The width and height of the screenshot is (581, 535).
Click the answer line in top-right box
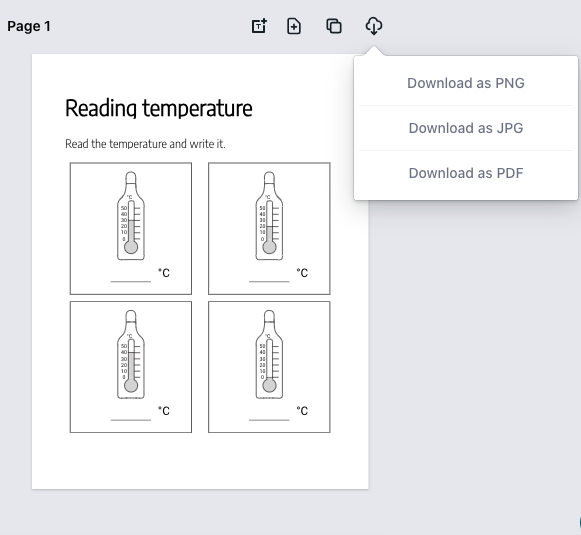(x=269, y=281)
